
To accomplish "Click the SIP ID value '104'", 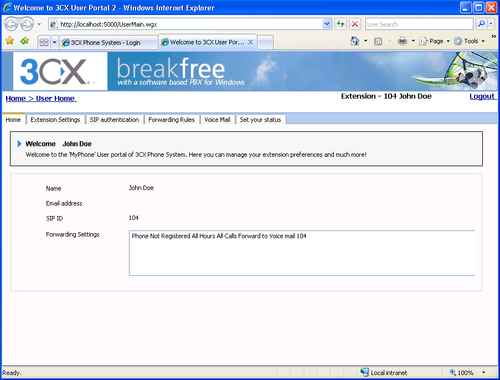I will (x=133, y=218).
